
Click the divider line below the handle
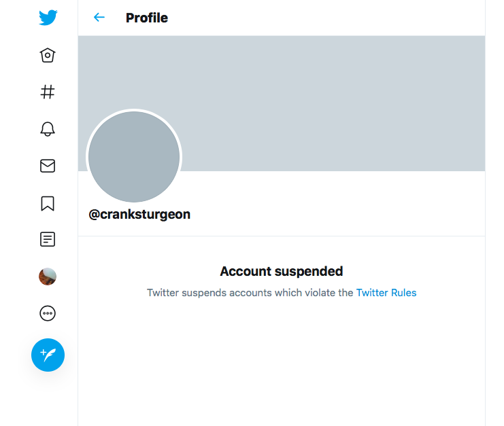pos(282,236)
